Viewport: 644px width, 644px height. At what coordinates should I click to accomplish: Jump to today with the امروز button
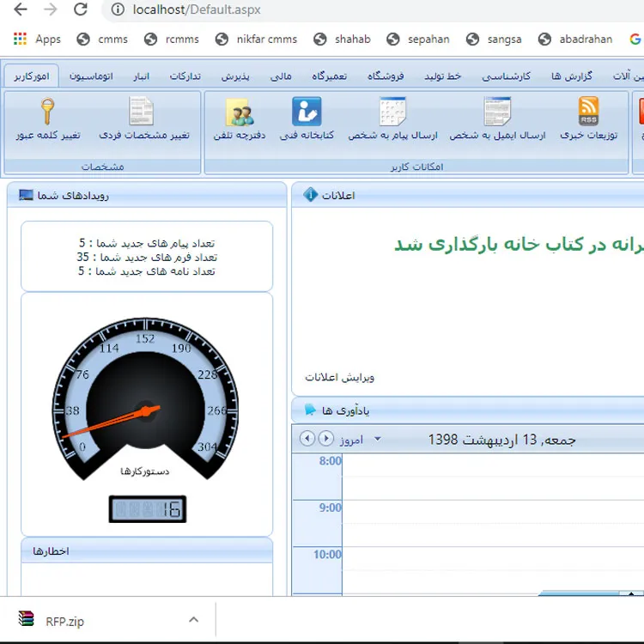point(351,440)
